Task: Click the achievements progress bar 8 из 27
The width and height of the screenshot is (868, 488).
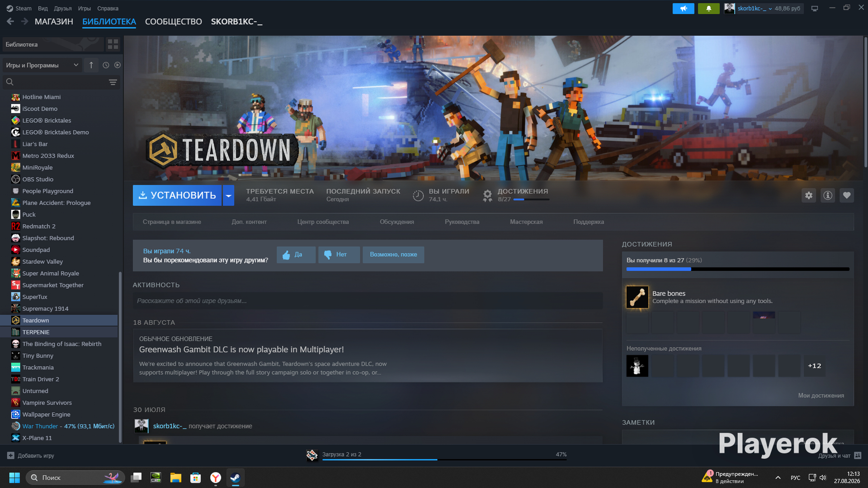Action: click(738, 269)
